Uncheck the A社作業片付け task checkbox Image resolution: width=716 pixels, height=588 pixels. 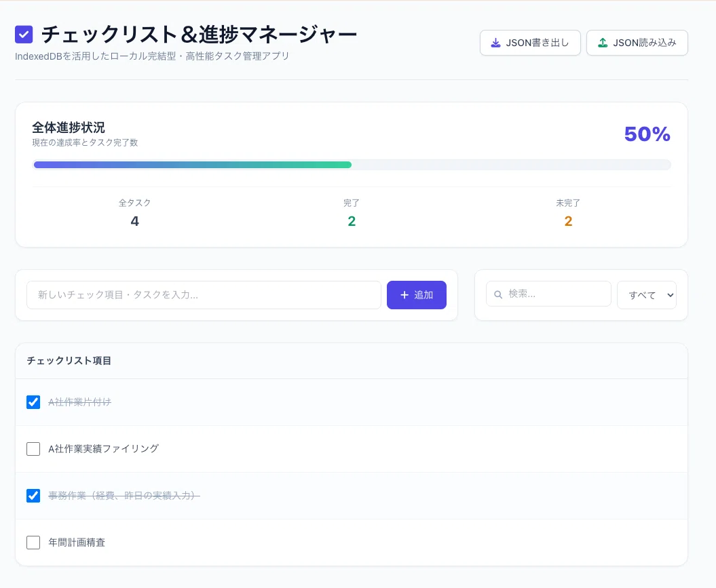[33, 402]
